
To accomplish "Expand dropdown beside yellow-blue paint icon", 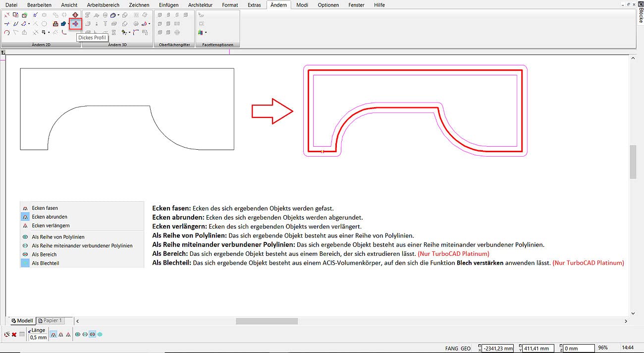I will point(129,32).
